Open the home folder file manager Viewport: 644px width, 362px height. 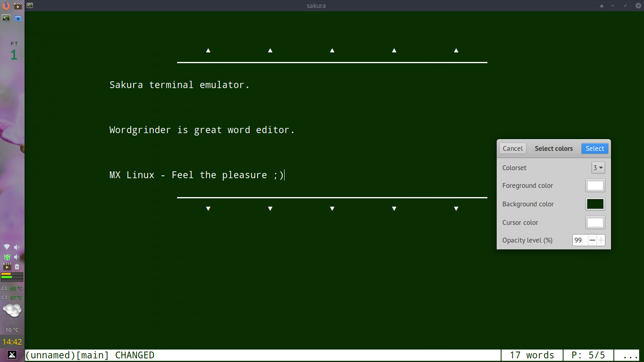(x=18, y=18)
